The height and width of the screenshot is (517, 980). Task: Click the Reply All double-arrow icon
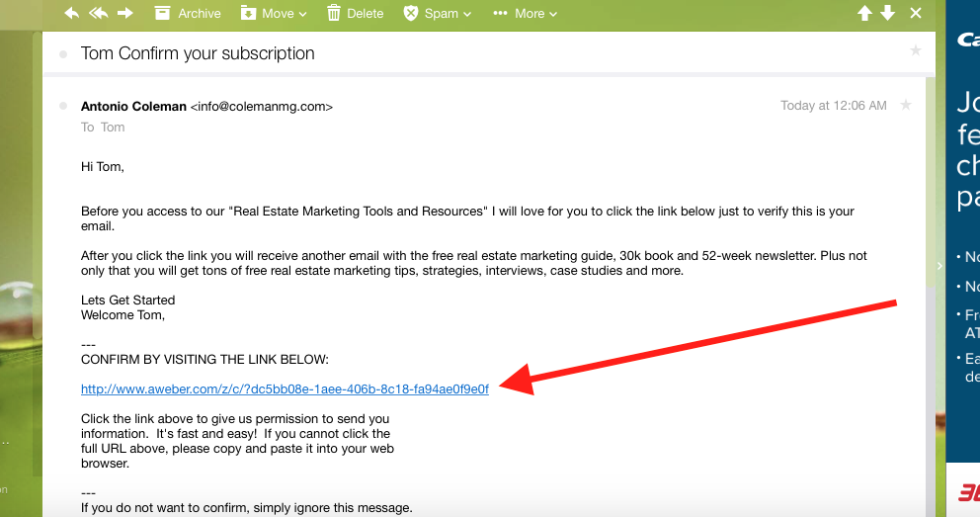pos(99,13)
